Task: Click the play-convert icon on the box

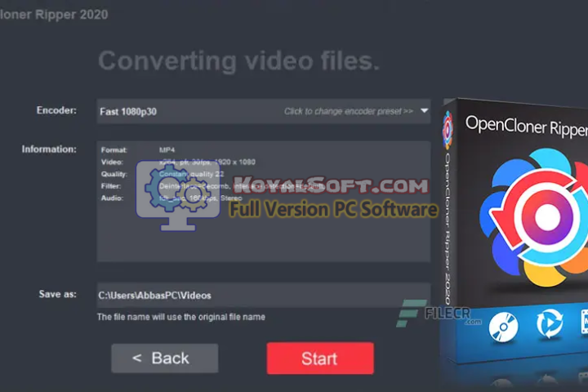Action: [x=550, y=323]
